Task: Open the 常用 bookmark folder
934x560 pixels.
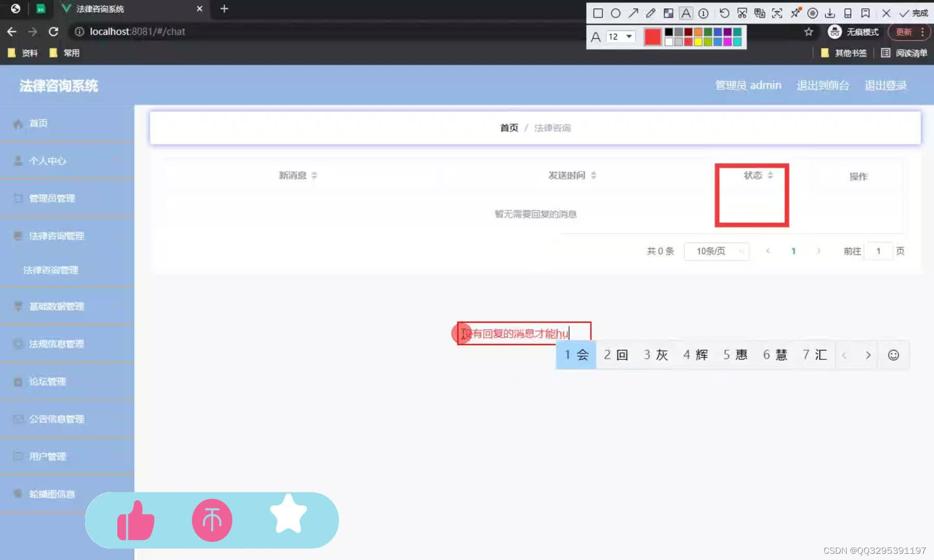Action: 64,53
